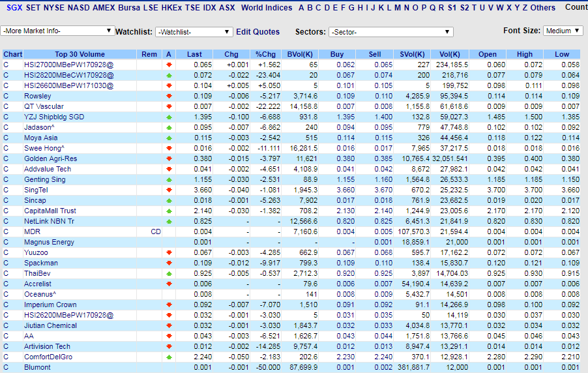Select the LSE exchange tab
The image size is (588, 373).
coord(151,8)
